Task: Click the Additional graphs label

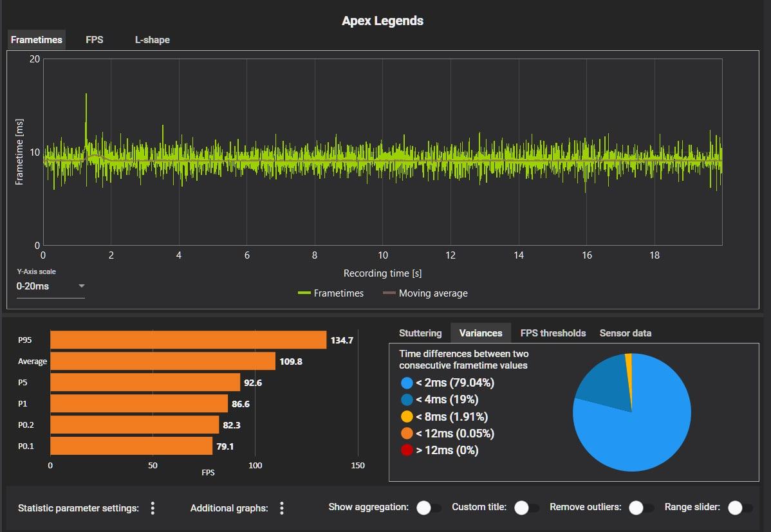Action: click(x=229, y=508)
